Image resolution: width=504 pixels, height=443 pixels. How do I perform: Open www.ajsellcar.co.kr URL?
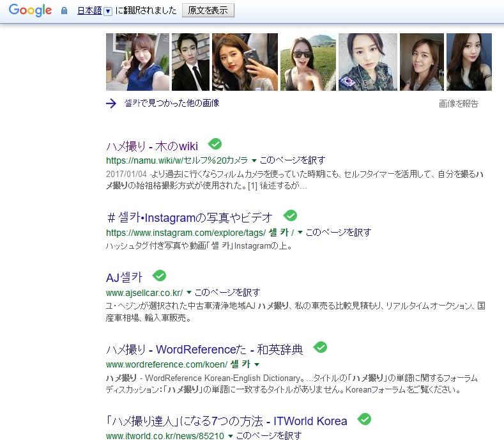point(144,293)
